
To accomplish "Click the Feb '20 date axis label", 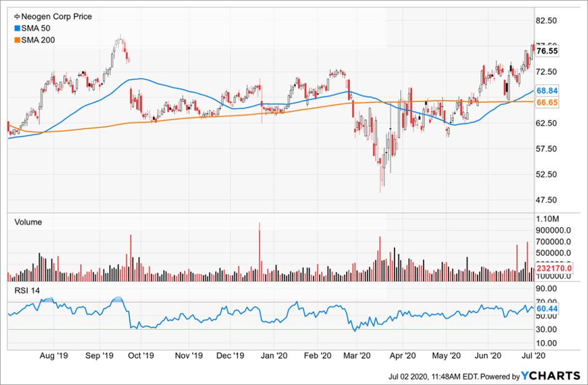I will click(x=317, y=356).
